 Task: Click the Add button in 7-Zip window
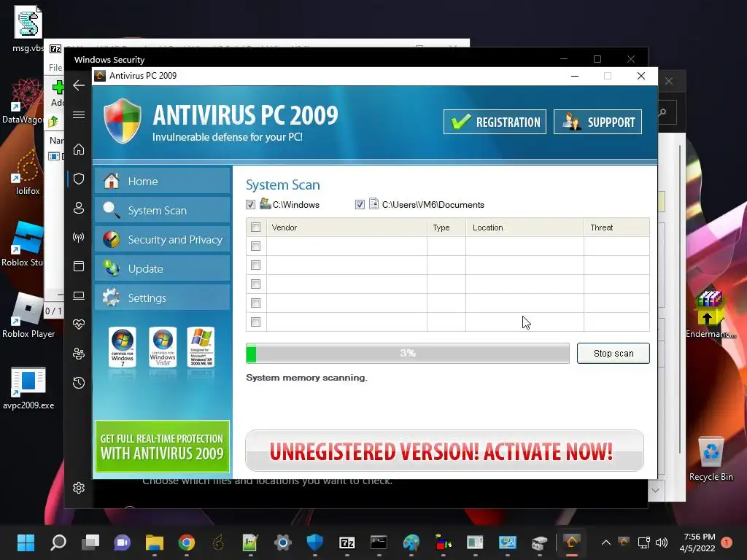coord(58,94)
